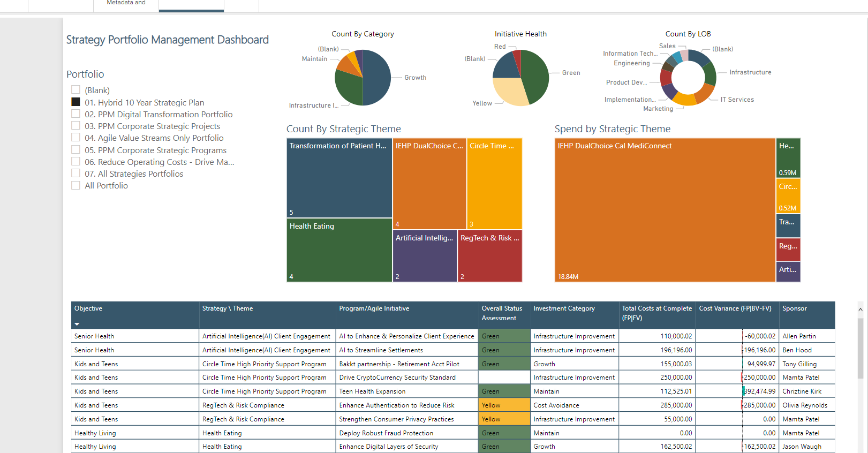Click the Spend by Strategic Theme title

pyautogui.click(x=613, y=129)
